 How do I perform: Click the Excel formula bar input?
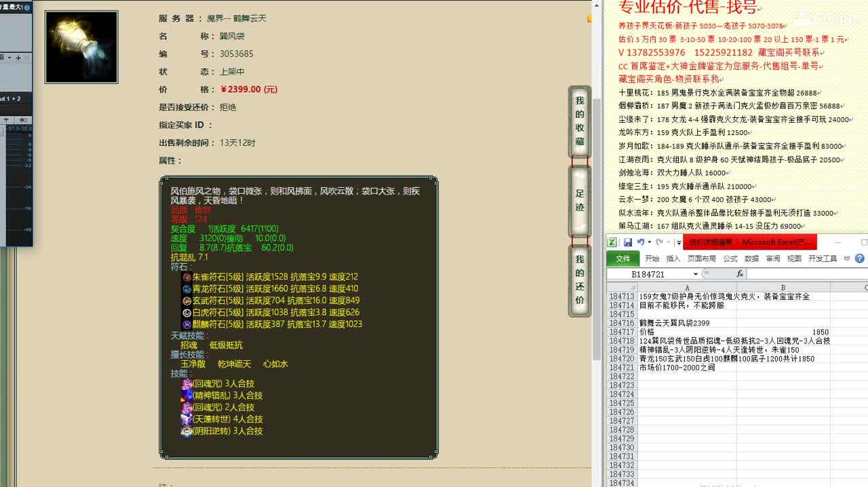coord(806,274)
